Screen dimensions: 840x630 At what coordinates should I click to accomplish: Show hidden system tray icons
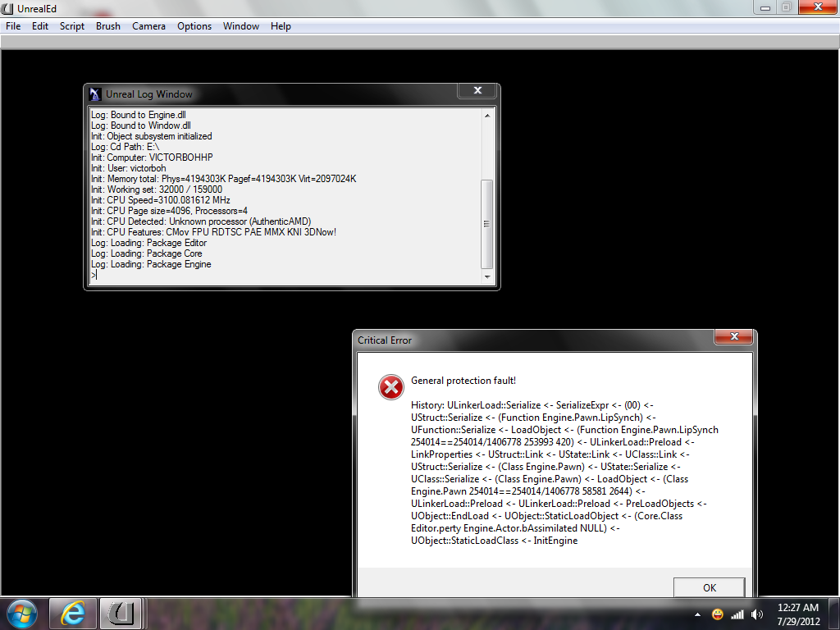tap(698, 614)
